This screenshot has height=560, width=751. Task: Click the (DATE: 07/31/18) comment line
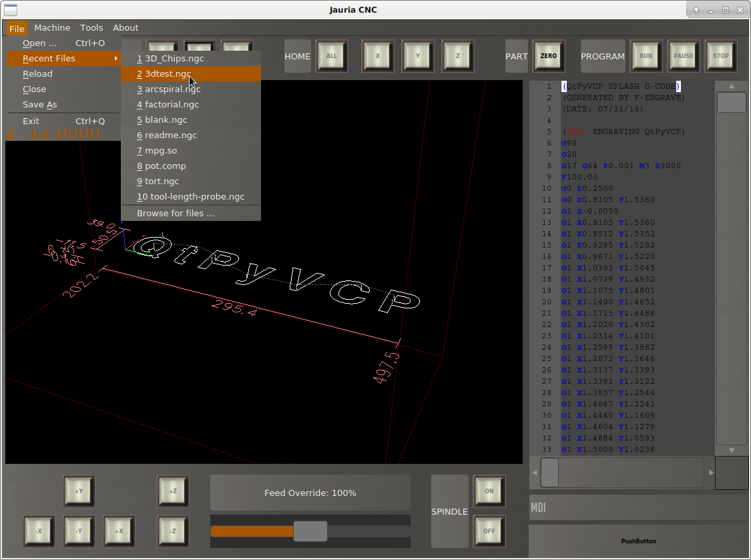tap(603, 109)
